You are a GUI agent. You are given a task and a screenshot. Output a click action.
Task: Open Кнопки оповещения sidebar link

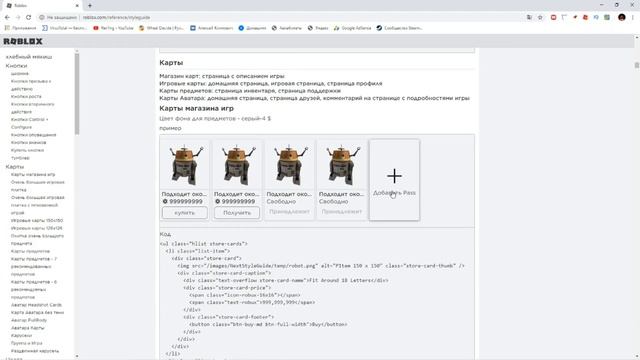[33, 135]
